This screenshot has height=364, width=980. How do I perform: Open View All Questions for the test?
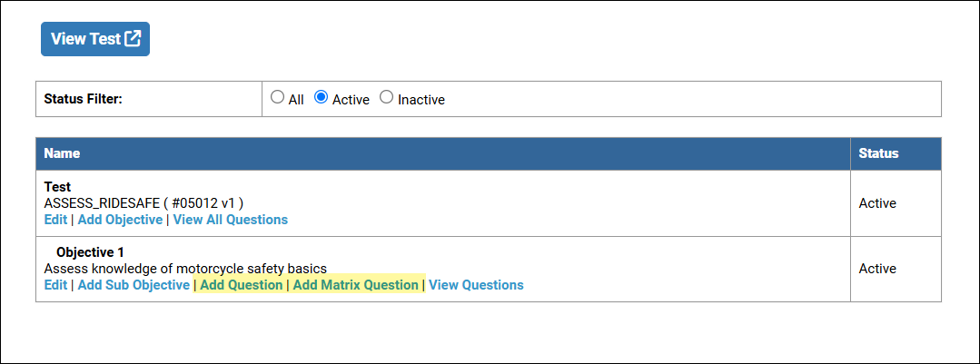coord(230,220)
